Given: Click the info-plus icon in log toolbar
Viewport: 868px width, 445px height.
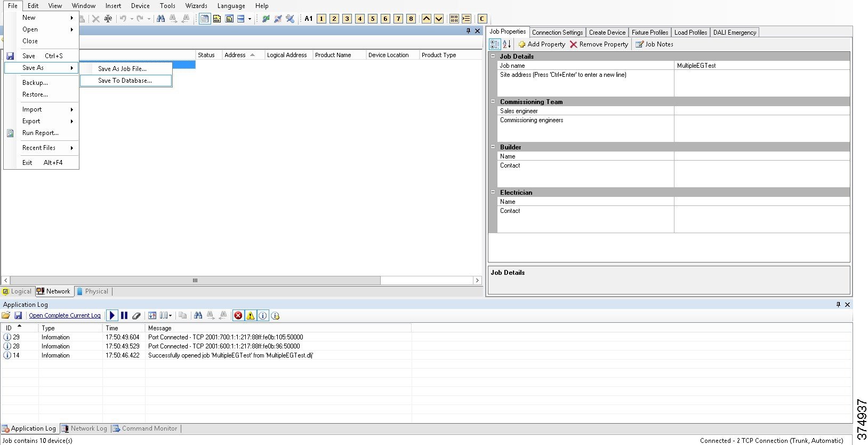Looking at the screenshot, I should click(276, 315).
